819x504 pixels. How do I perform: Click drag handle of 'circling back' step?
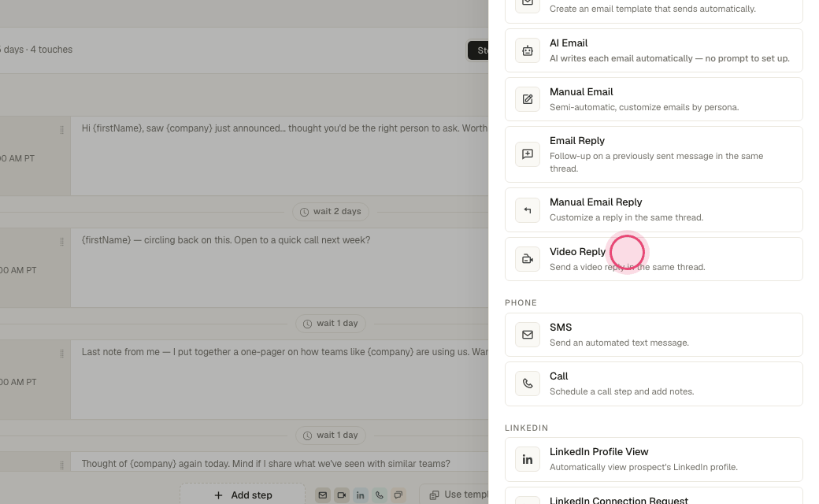click(61, 242)
